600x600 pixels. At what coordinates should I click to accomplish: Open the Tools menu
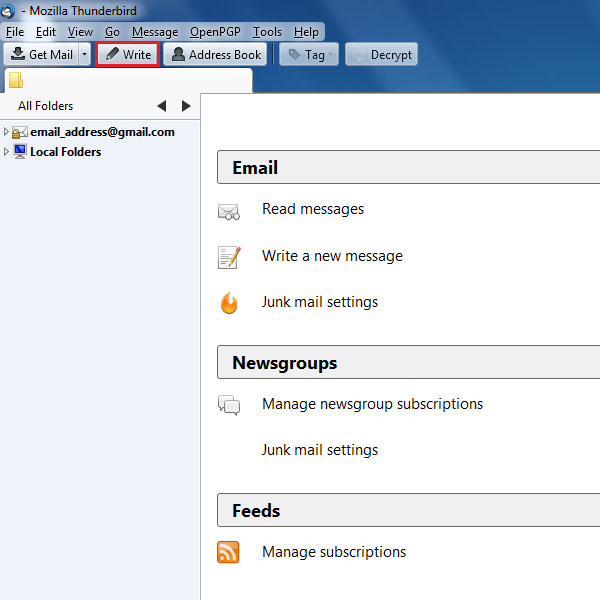click(267, 32)
